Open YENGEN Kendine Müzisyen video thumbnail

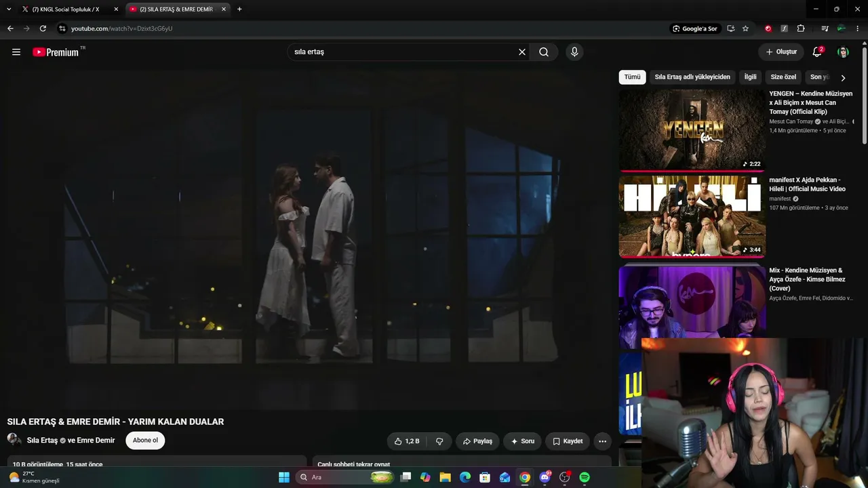[x=692, y=131]
